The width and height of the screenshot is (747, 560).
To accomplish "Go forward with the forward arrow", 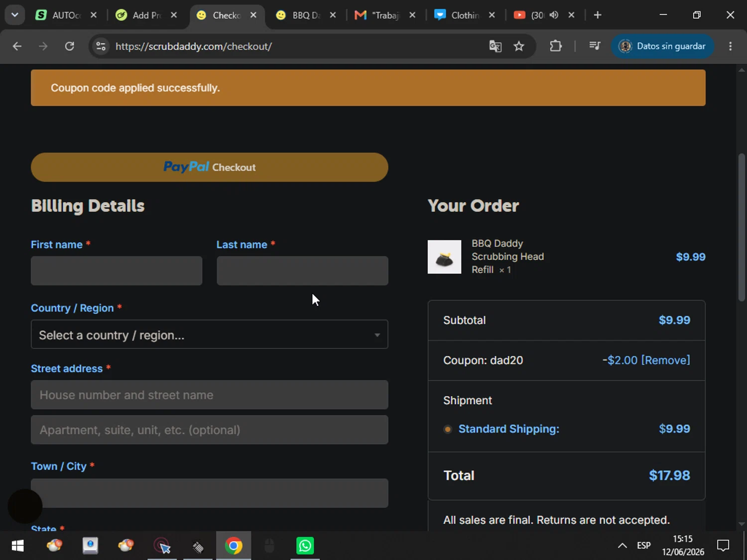I will click(43, 46).
